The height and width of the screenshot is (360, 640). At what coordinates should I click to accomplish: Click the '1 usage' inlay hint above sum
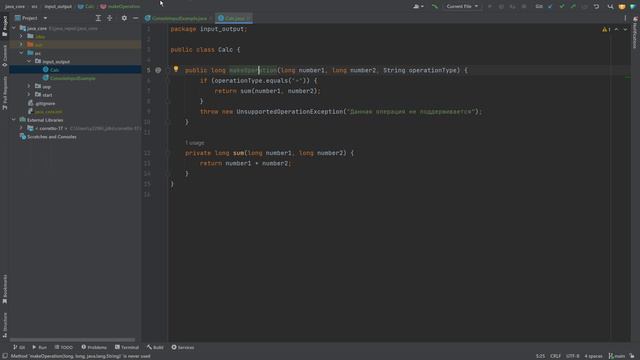[195, 143]
